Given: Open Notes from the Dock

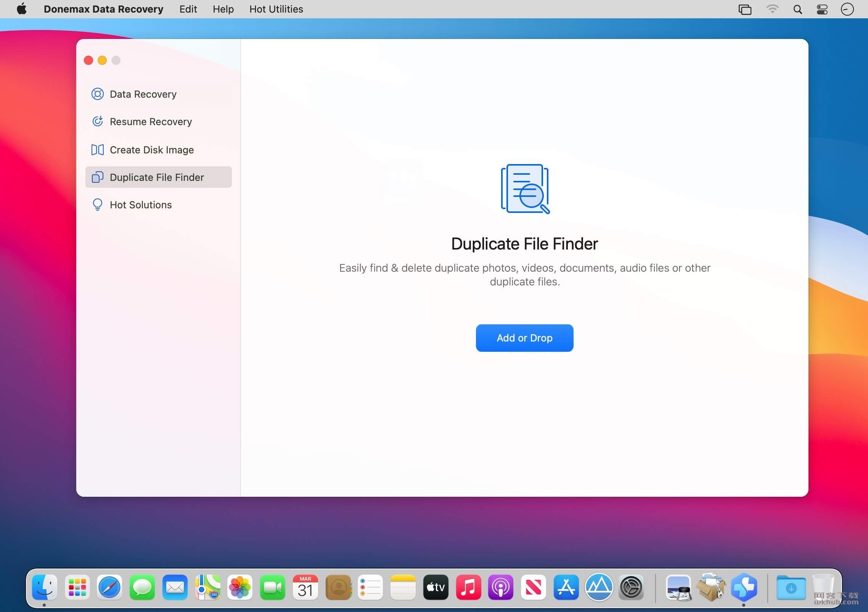Looking at the screenshot, I should click(x=403, y=587).
